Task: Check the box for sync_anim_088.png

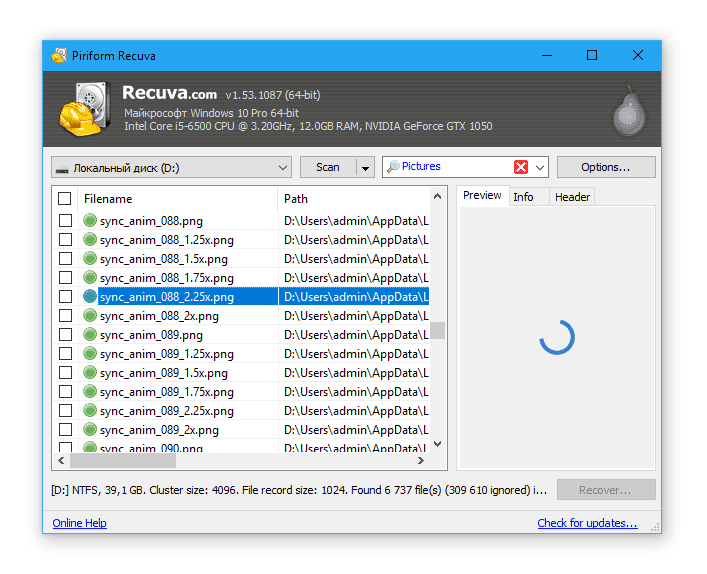Action: (65, 220)
